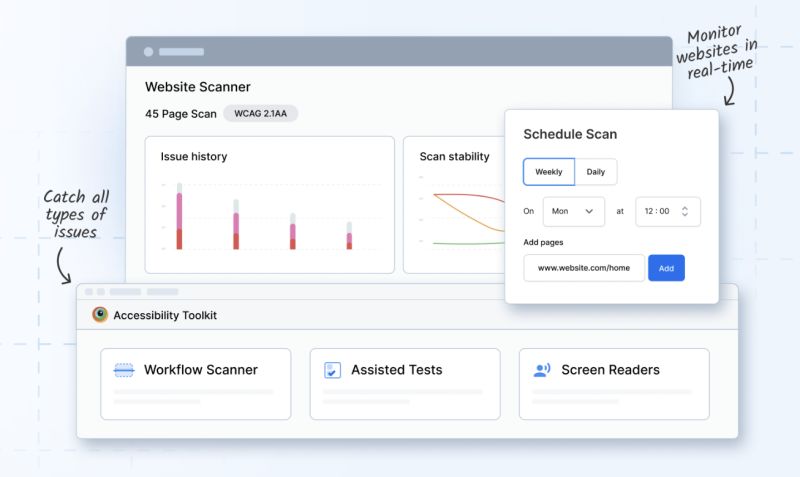Open the Workflow Scanner card
The height and width of the screenshot is (477, 800).
tap(195, 384)
